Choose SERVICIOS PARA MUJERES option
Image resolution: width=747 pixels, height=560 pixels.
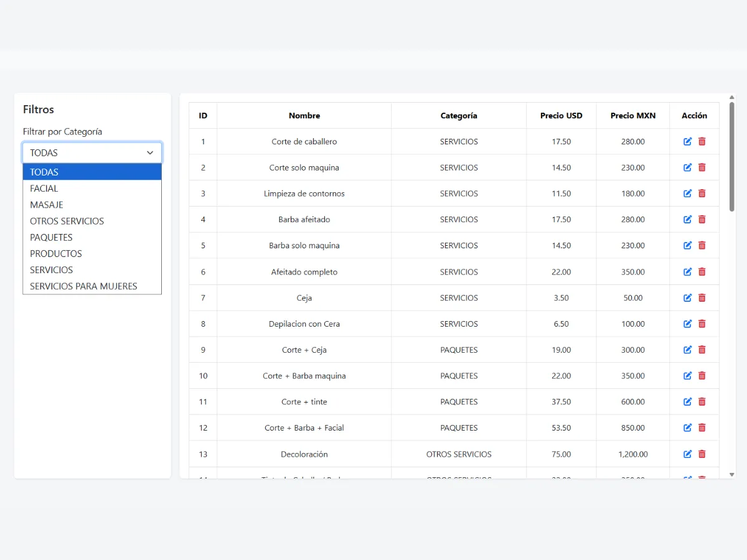[83, 286]
